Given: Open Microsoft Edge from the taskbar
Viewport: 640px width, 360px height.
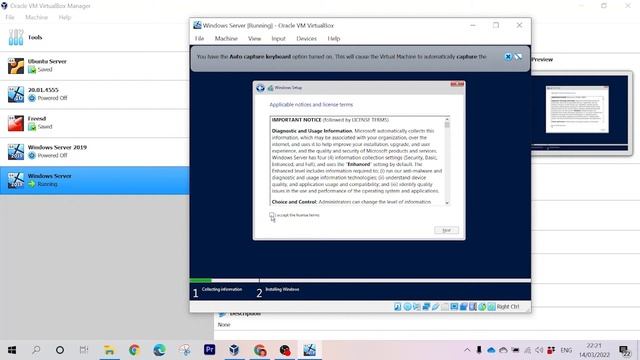Looking at the screenshot, I should pos(160,350).
